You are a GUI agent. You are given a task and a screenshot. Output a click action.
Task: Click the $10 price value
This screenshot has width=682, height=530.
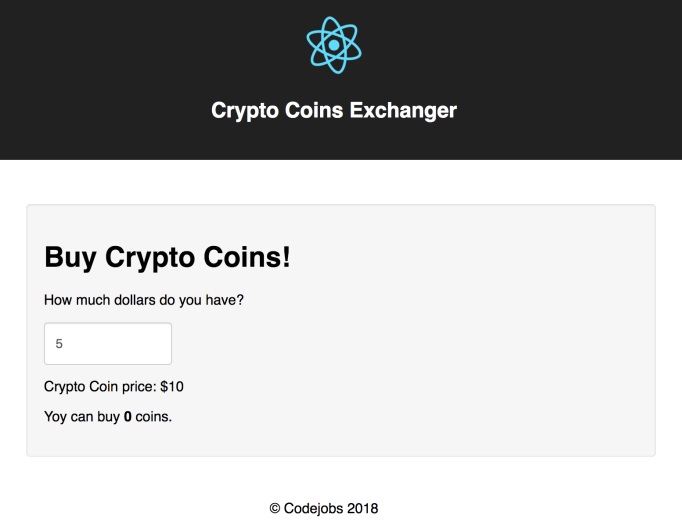[172, 386]
